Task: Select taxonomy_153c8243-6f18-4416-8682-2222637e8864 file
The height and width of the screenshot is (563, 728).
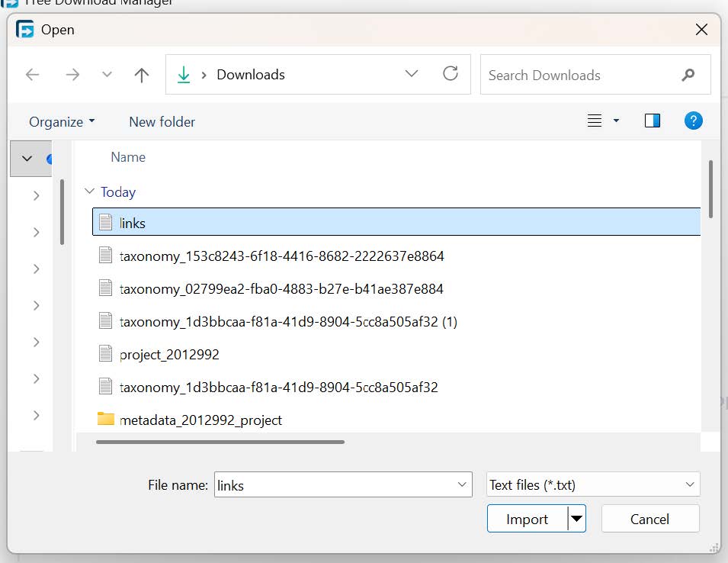Action: point(281,256)
